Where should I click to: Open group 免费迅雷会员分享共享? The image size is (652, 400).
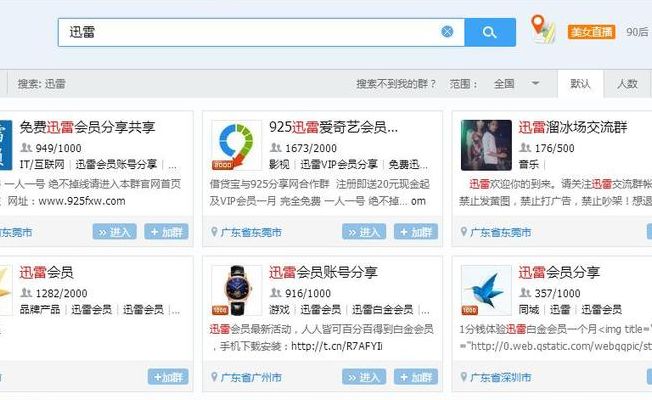click(87, 127)
